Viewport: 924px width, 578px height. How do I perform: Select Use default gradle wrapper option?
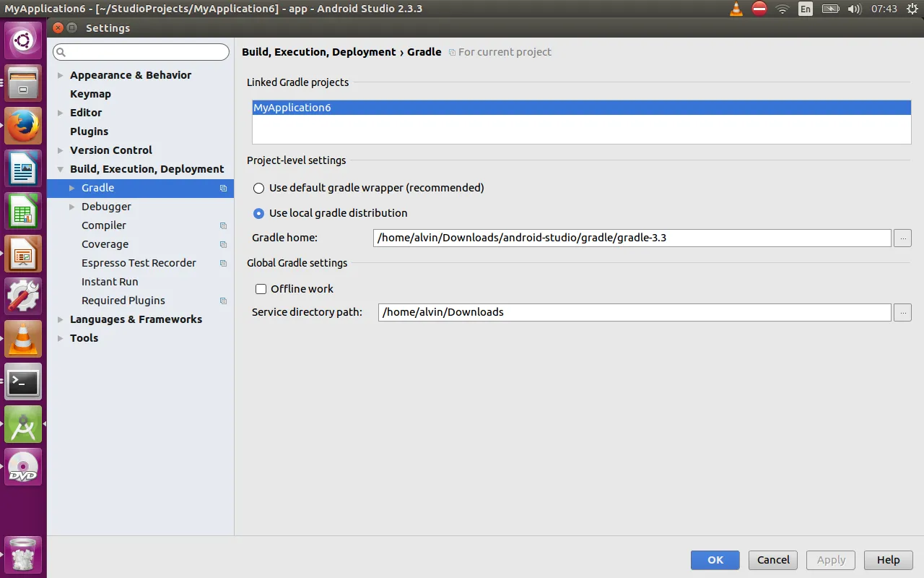tap(259, 188)
